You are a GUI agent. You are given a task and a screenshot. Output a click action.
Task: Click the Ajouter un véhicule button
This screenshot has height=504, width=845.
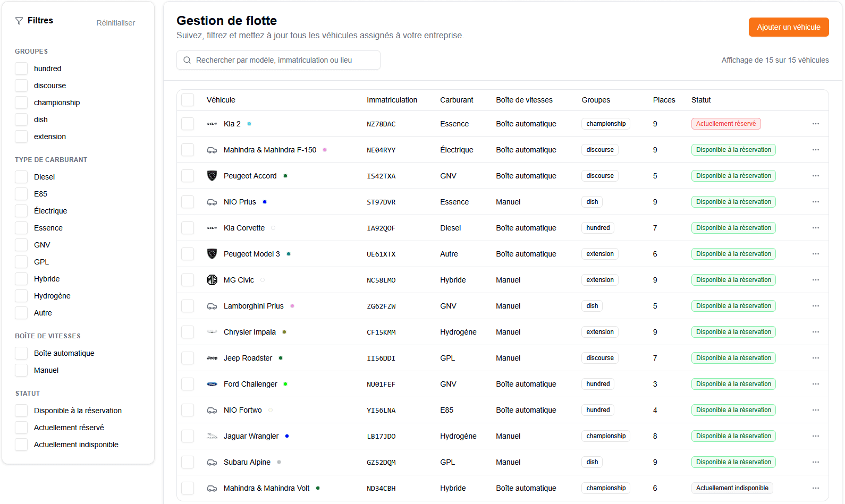click(789, 27)
